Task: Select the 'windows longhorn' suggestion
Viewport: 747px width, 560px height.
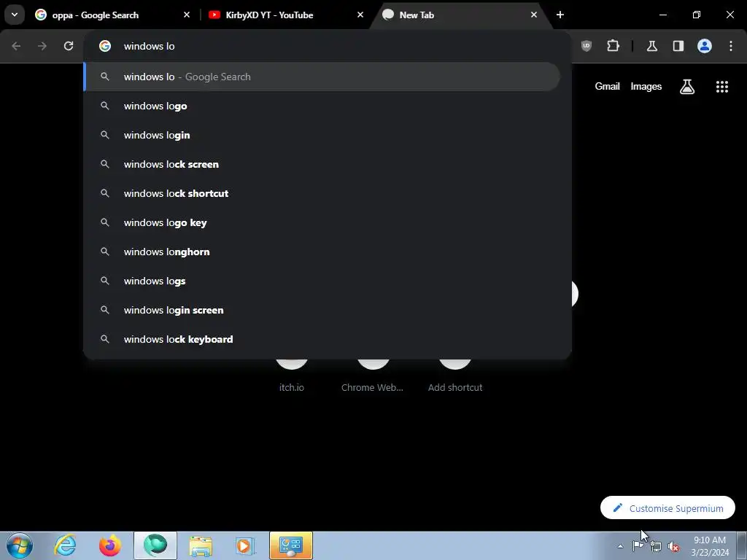Action: pyautogui.click(x=322, y=252)
